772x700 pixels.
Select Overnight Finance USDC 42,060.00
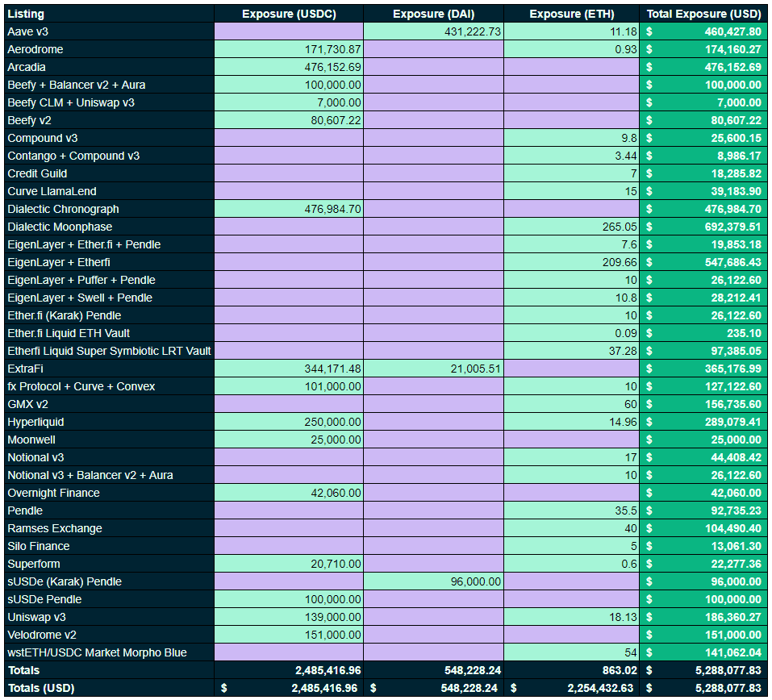(289, 492)
